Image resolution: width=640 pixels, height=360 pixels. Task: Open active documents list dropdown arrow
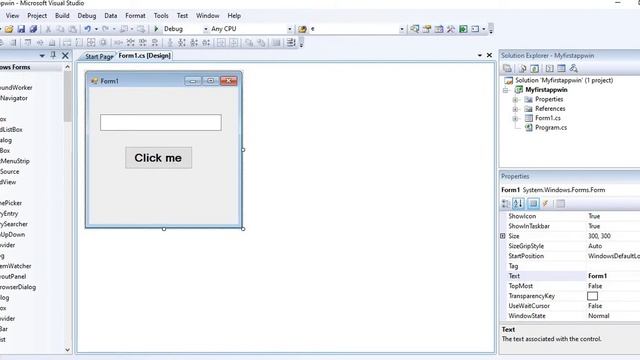[480, 55]
